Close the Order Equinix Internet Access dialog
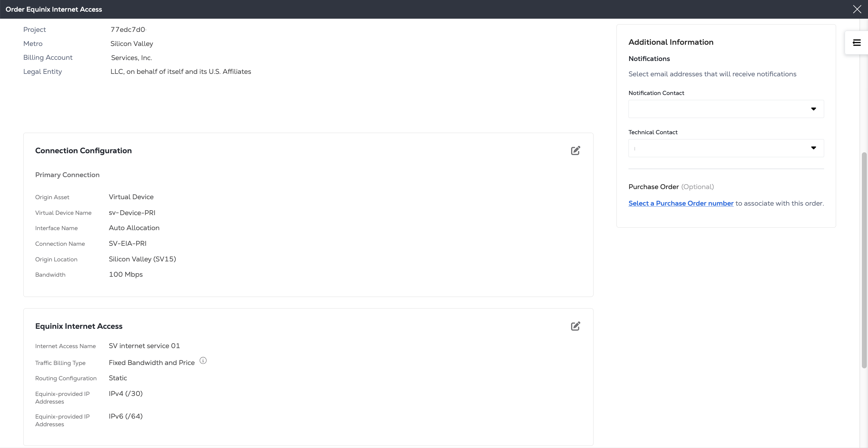The width and height of the screenshot is (868, 448). pos(857,9)
